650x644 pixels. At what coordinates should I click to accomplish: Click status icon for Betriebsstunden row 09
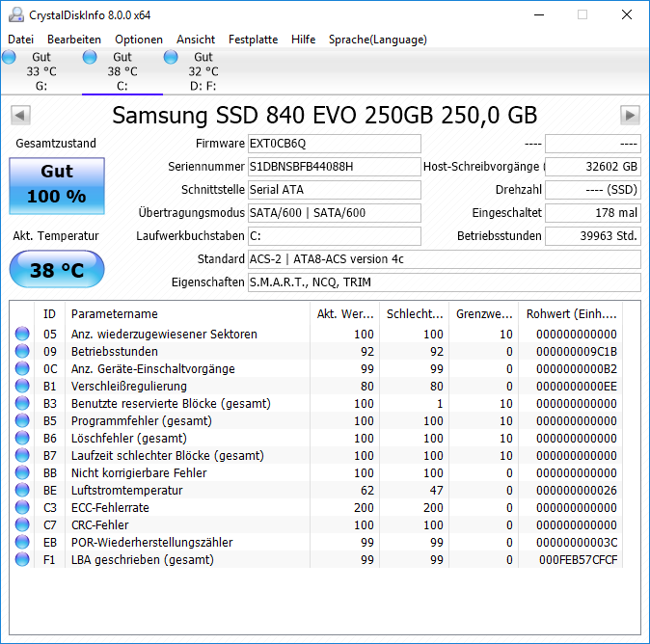point(22,351)
